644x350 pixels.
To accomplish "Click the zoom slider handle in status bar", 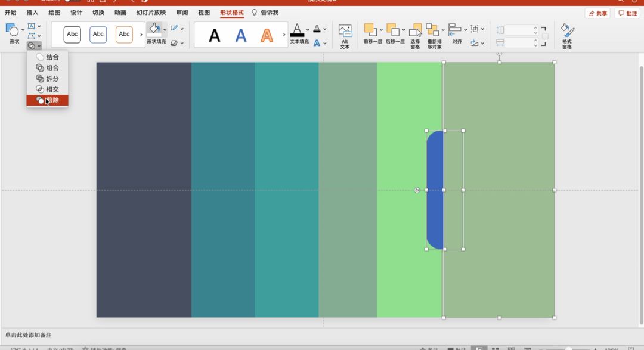I will coord(568,349).
